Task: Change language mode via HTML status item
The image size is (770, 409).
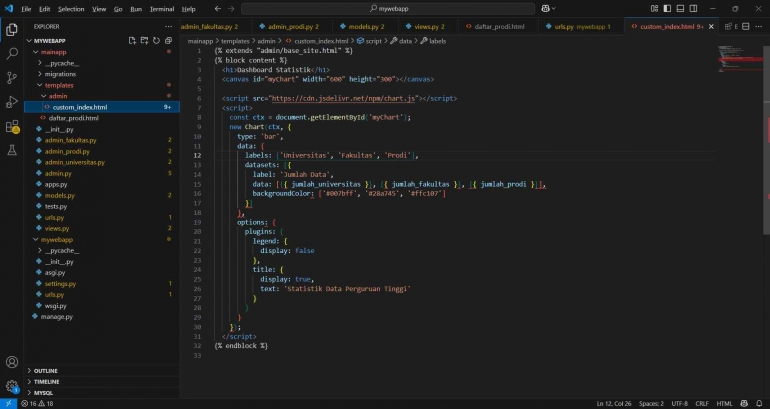Action: [724, 404]
